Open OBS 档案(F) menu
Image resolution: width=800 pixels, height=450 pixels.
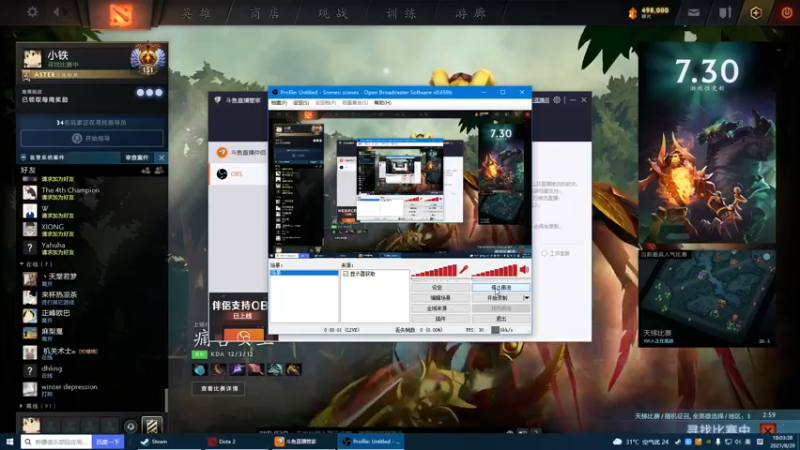[279, 103]
